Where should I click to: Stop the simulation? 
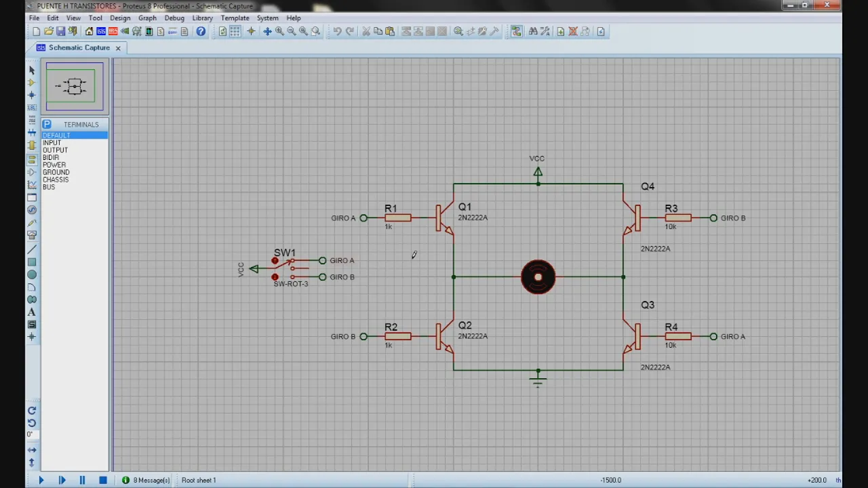pos(103,480)
